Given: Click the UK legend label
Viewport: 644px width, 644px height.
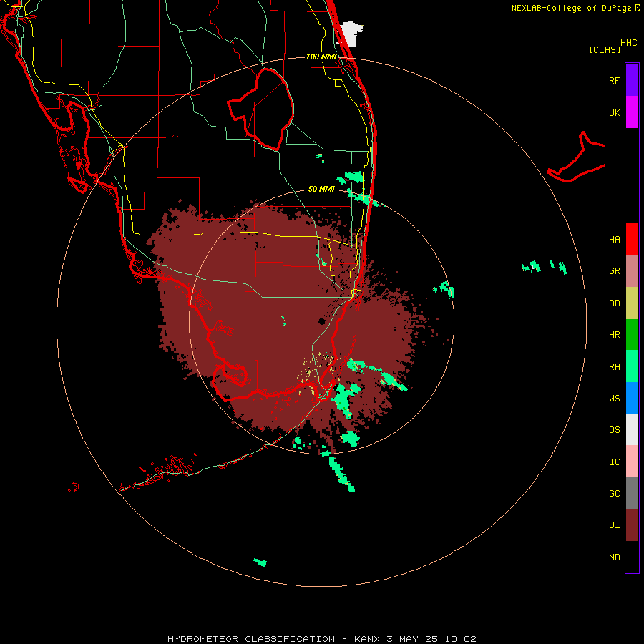Looking at the screenshot, I should pyautogui.click(x=614, y=112).
